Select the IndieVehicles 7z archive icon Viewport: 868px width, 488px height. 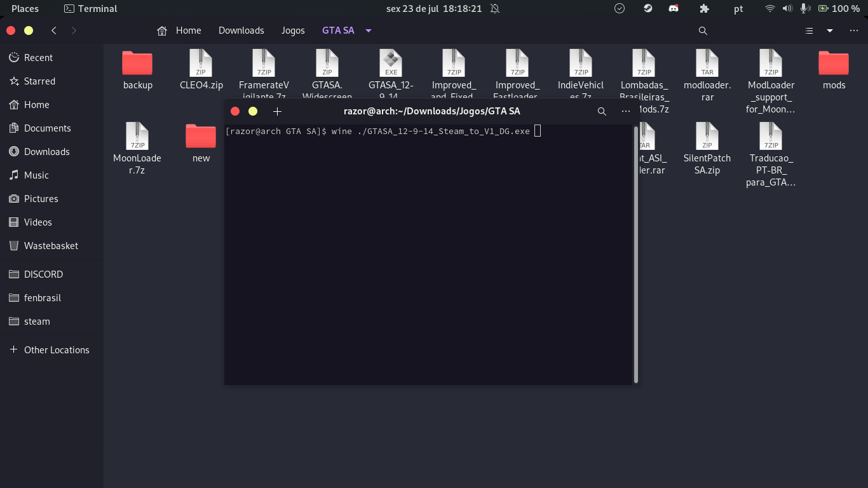click(x=581, y=64)
